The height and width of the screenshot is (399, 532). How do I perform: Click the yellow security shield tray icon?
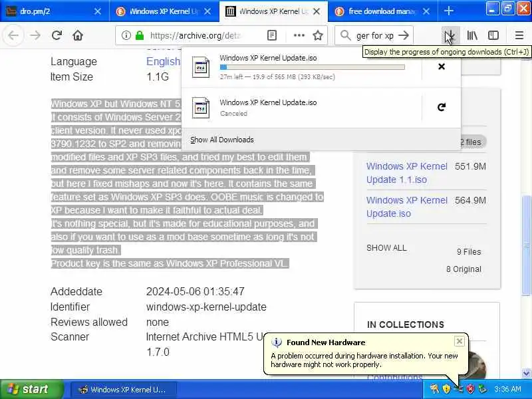pyautogui.click(x=446, y=389)
